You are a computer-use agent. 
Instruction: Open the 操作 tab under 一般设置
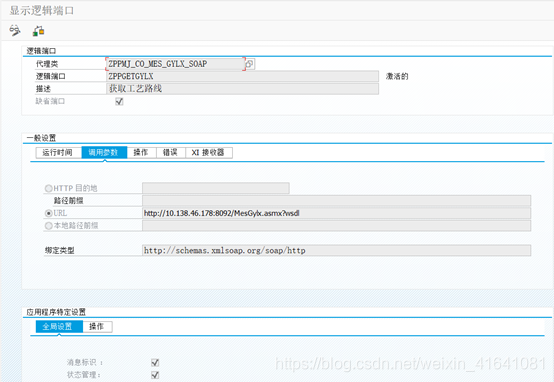point(141,153)
